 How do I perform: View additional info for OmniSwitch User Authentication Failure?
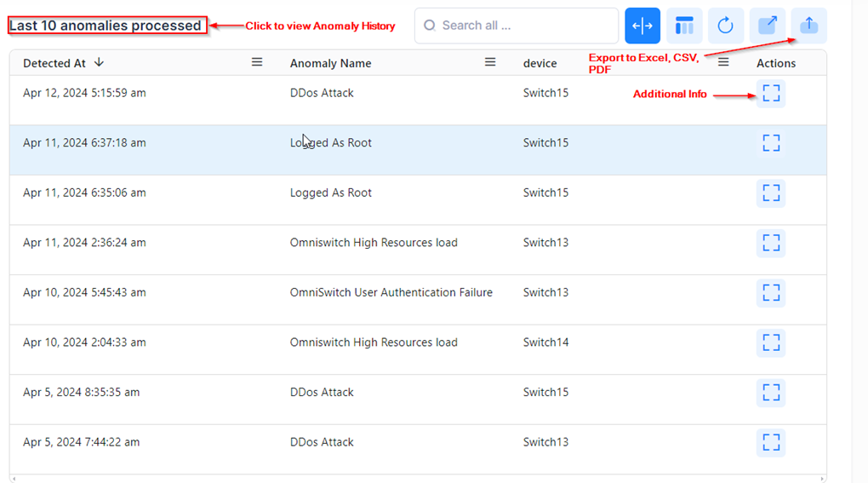coord(771,293)
